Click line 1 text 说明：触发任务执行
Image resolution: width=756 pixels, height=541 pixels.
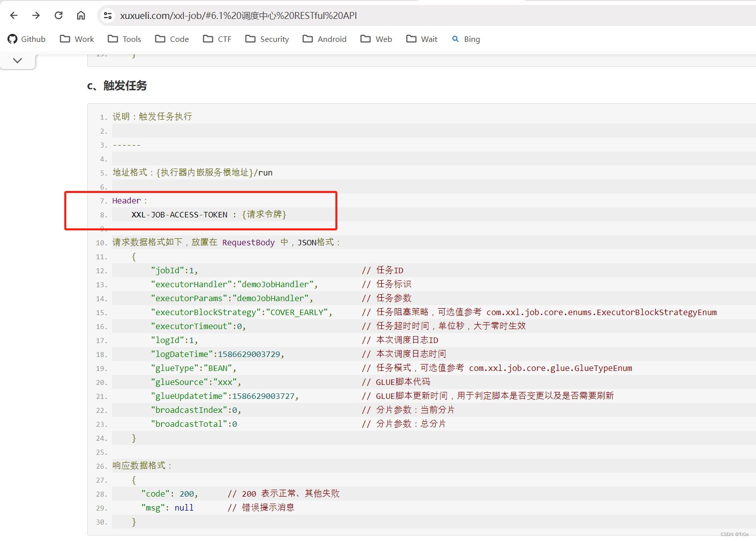pyautogui.click(x=152, y=117)
